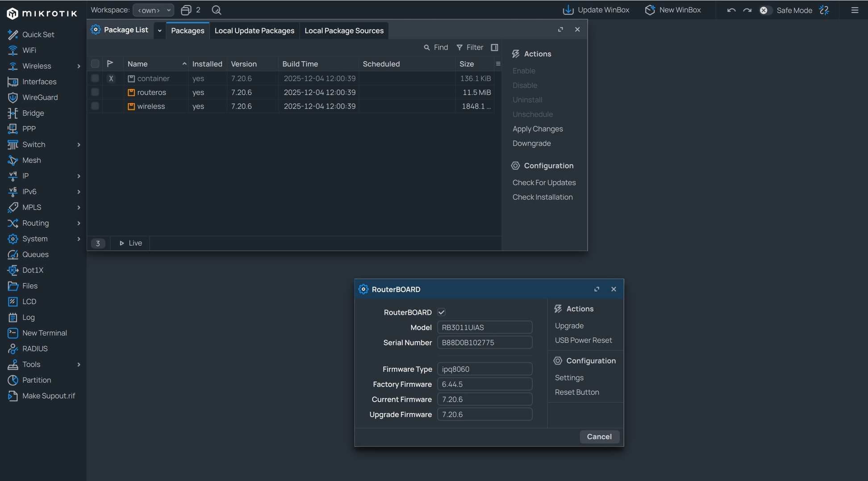This screenshot has height=481, width=868.
Task: Click Upgrade in RouterBOARD actions
Action: coord(569,326)
